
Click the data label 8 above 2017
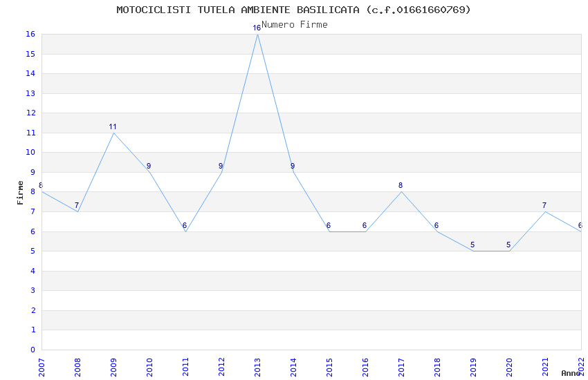coord(401,186)
